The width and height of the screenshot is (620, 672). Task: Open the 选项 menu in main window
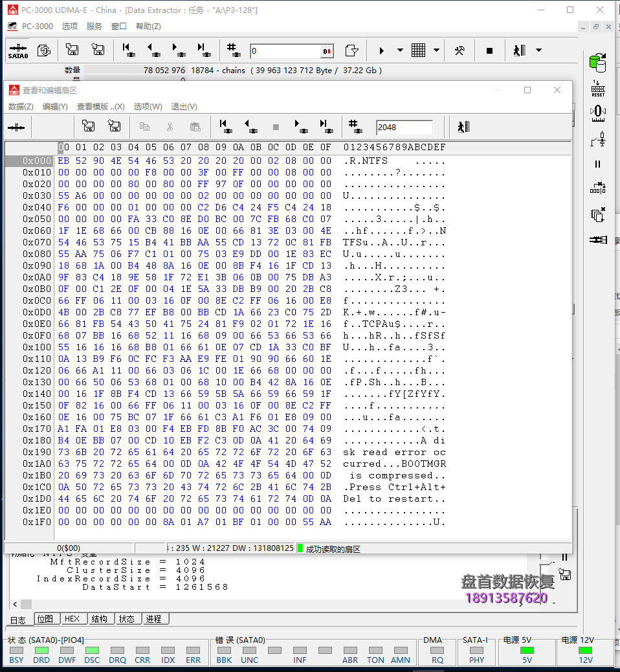(69, 26)
